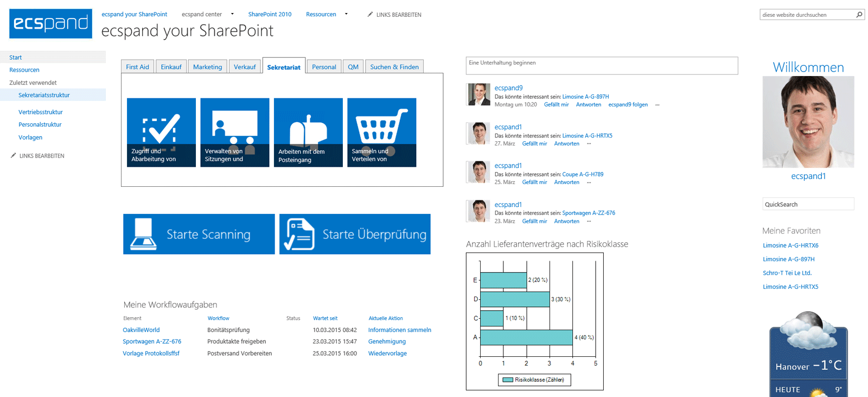The image size is (868, 397).
Task: Expand the Ressourcen dropdown arrow in top navigation
Action: tap(347, 14)
